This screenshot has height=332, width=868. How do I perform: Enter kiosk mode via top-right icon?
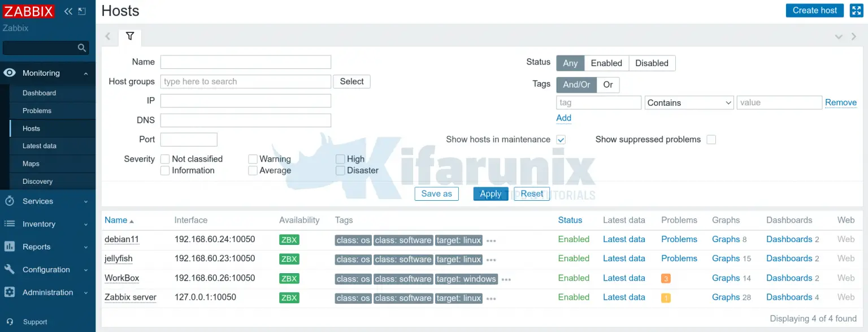[856, 10]
